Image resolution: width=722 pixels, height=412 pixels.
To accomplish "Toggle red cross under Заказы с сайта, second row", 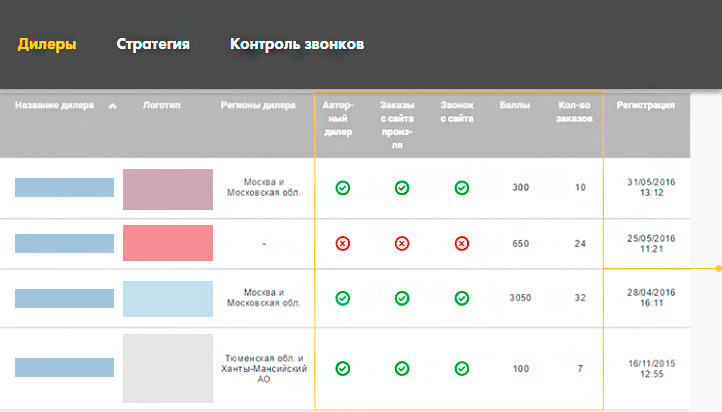I will tap(401, 243).
